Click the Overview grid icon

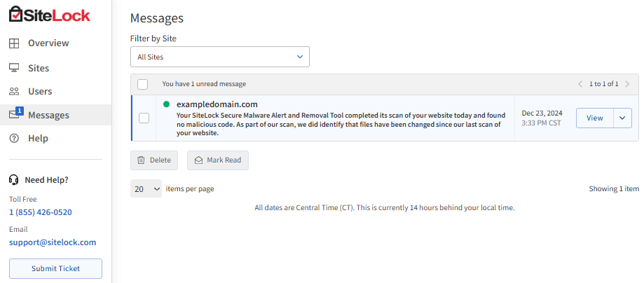14,43
